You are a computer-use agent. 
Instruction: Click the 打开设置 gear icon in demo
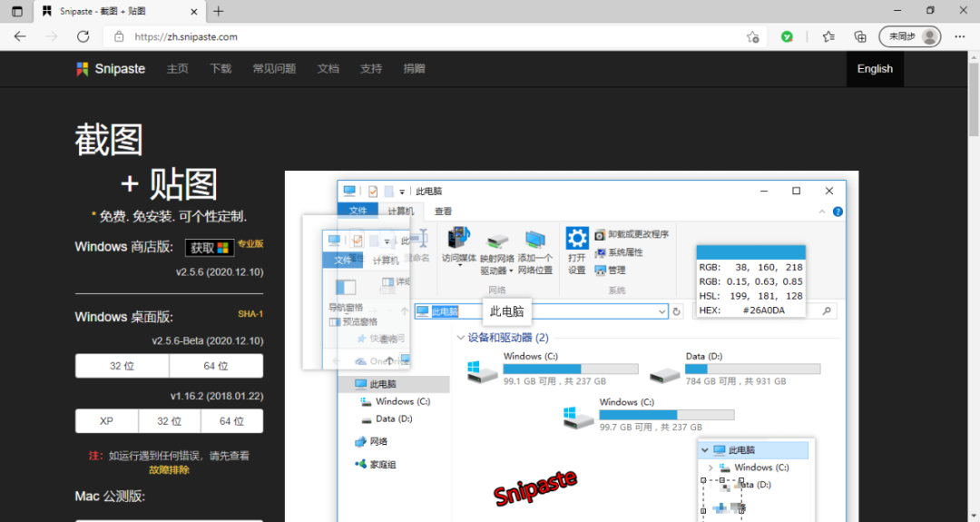point(577,238)
